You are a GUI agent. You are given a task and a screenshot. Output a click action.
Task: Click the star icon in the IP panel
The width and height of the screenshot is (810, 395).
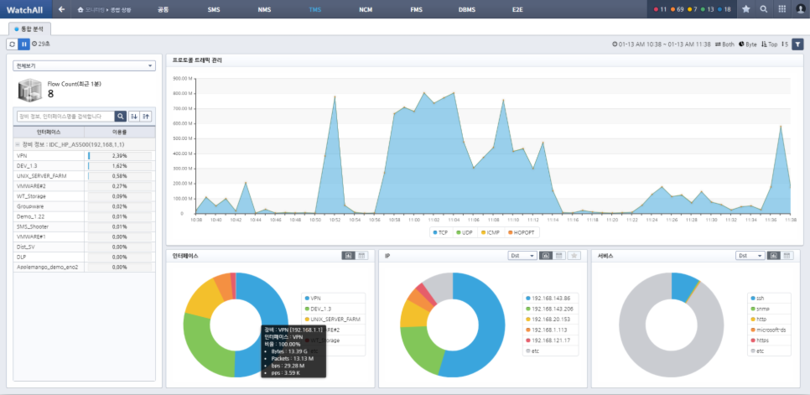pyautogui.click(x=573, y=256)
